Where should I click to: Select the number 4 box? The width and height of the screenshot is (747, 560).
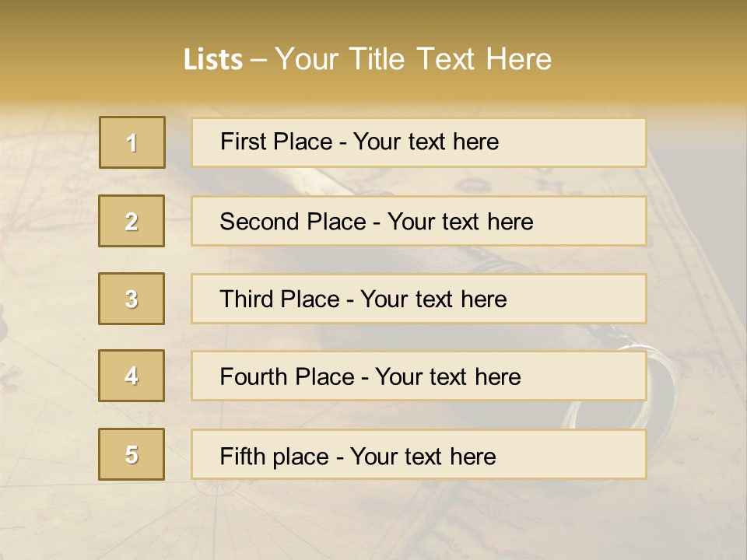coord(132,376)
